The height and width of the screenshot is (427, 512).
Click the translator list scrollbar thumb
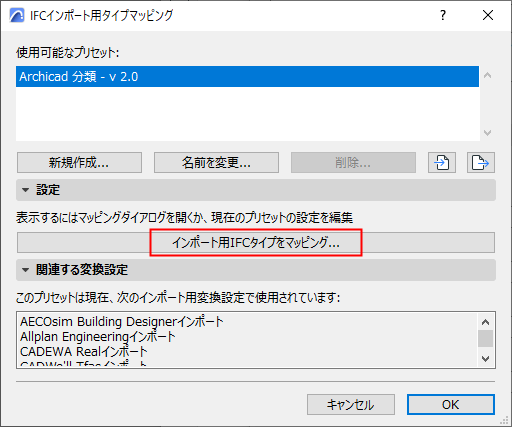pos(486,339)
